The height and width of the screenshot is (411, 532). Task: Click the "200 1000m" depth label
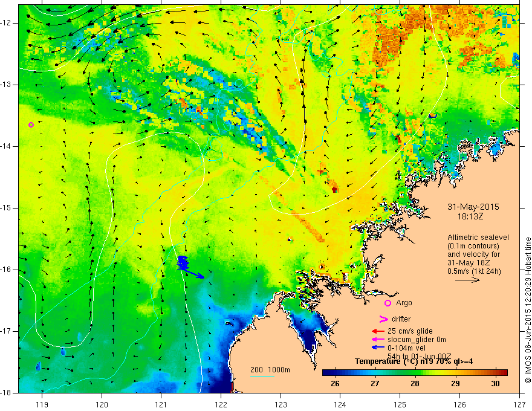point(270,370)
